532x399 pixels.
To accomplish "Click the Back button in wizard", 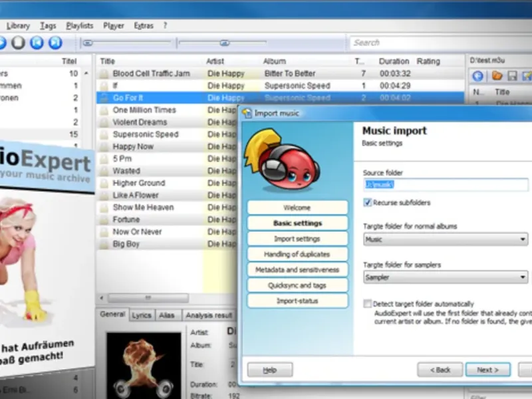I will coord(440,370).
